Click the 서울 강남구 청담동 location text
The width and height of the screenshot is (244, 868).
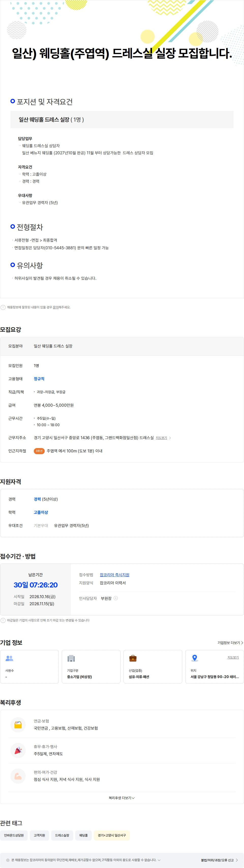(215, 677)
